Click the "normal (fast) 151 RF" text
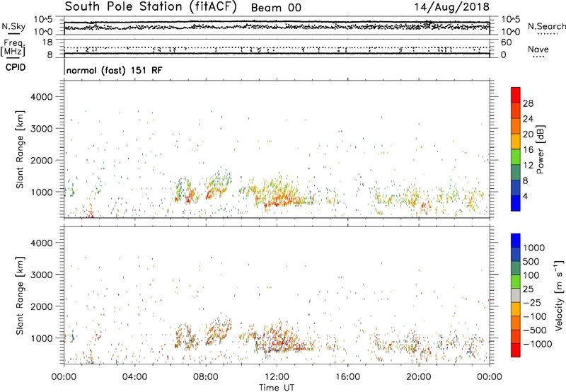 (115, 70)
